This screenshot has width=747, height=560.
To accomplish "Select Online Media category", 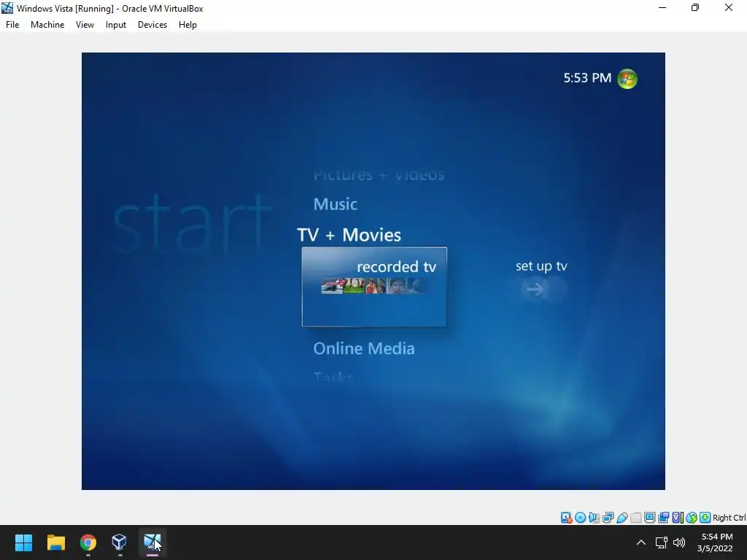I will (364, 349).
